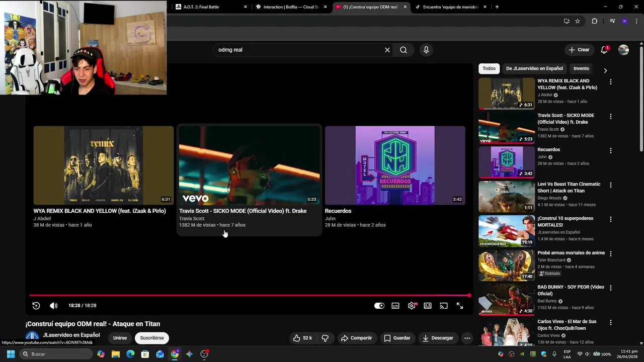Open options for BAD BUNNY SOY PEOR video

(x=611, y=288)
